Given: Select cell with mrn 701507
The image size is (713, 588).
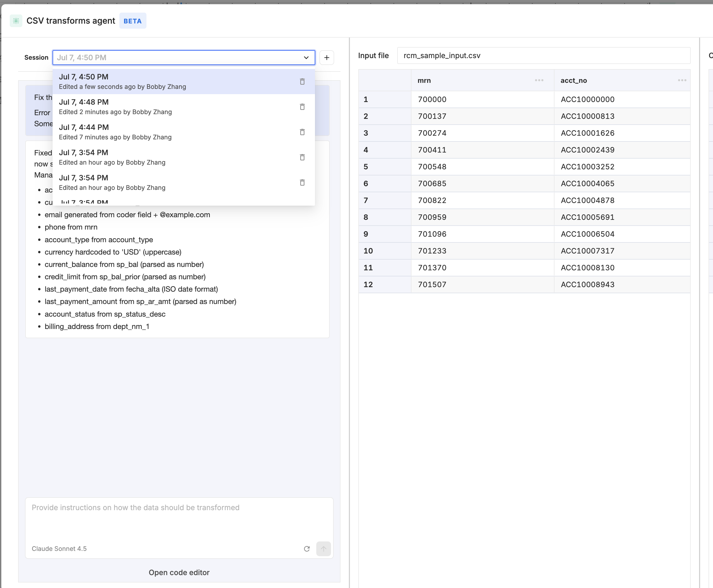Looking at the screenshot, I should pyautogui.click(x=482, y=285).
